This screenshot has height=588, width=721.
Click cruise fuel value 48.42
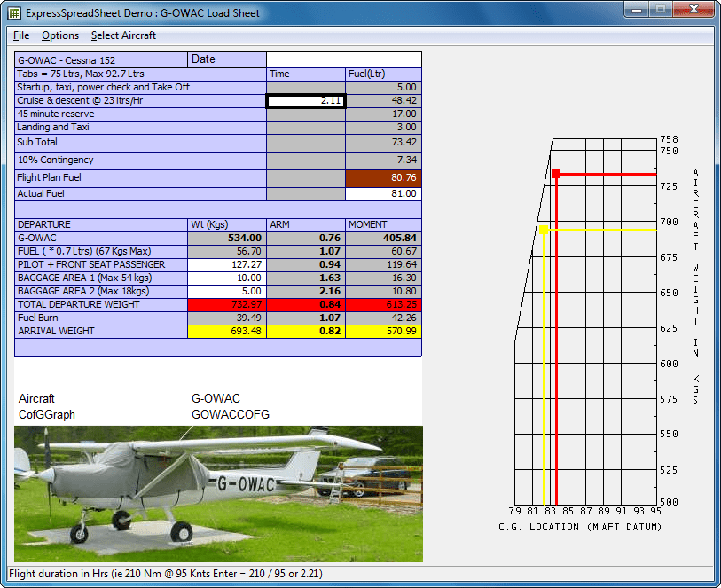coord(383,101)
